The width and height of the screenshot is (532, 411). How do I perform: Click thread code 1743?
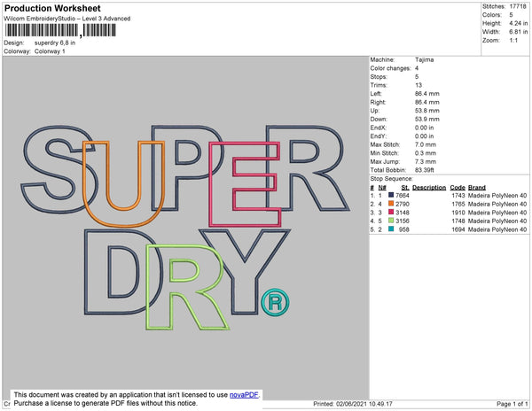458,196
